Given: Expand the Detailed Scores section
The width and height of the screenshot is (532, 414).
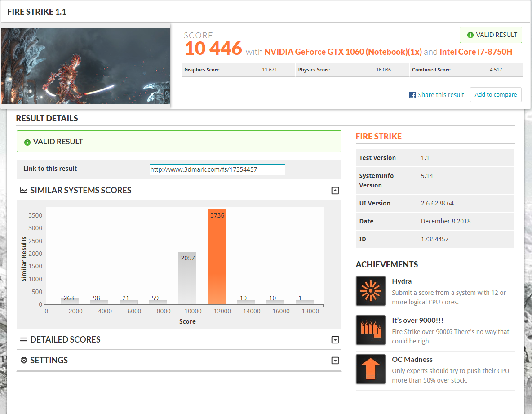Looking at the screenshot, I should click(x=335, y=340).
